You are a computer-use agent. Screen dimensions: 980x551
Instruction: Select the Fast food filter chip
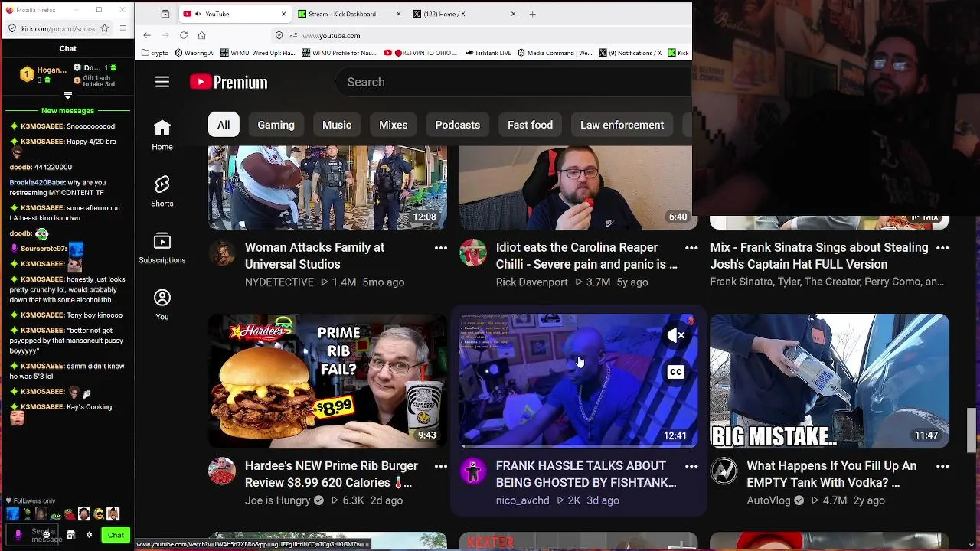(530, 125)
